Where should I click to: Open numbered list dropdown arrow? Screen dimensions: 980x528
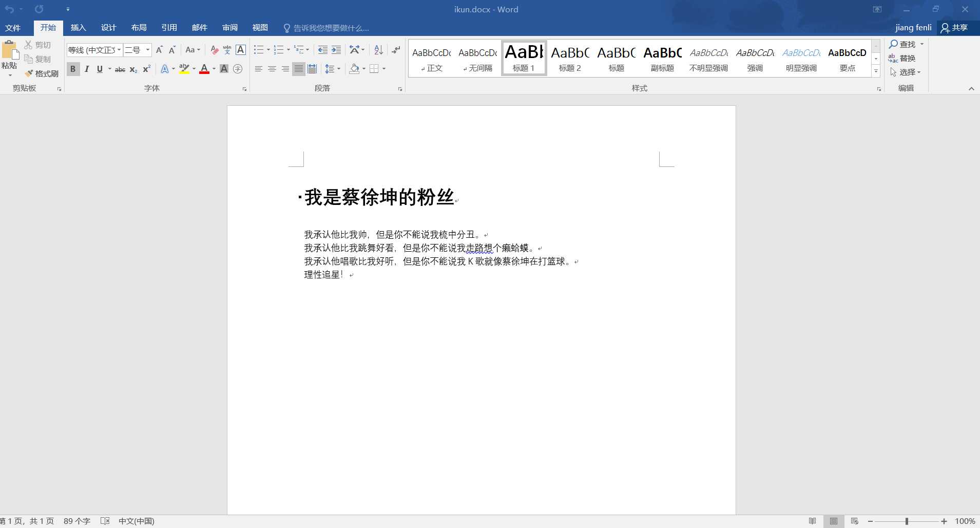289,50
